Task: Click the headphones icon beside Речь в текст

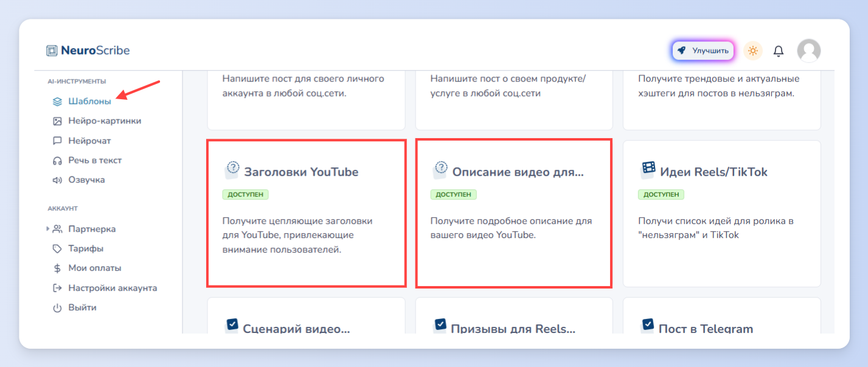Action: pyautogui.click(x=57, y=161)
